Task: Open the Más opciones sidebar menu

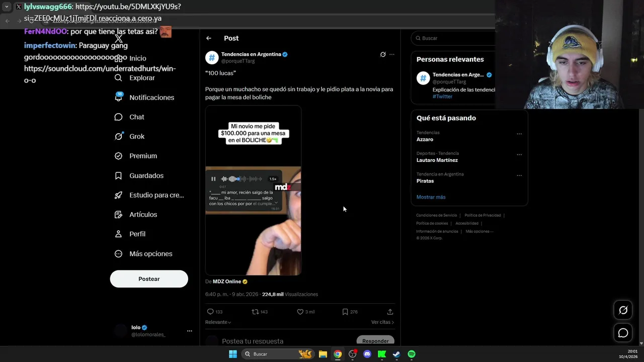Action: tap(144, 254)
